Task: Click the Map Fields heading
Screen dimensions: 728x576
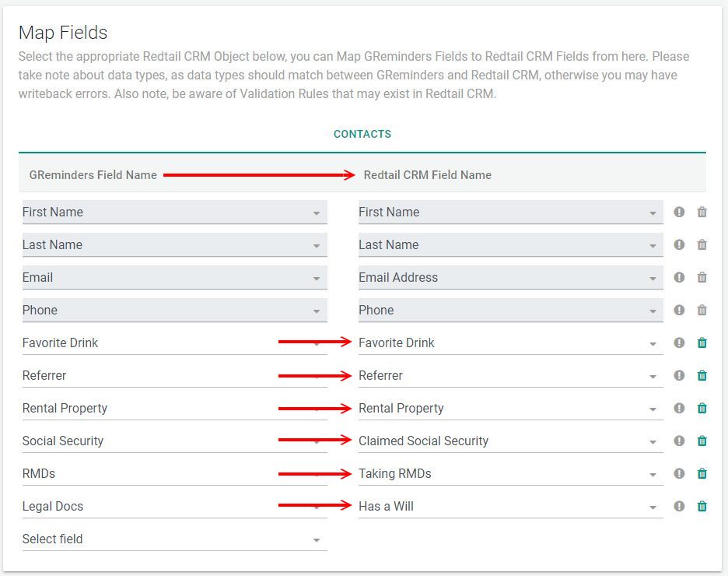Action: [x=63, y=33]
